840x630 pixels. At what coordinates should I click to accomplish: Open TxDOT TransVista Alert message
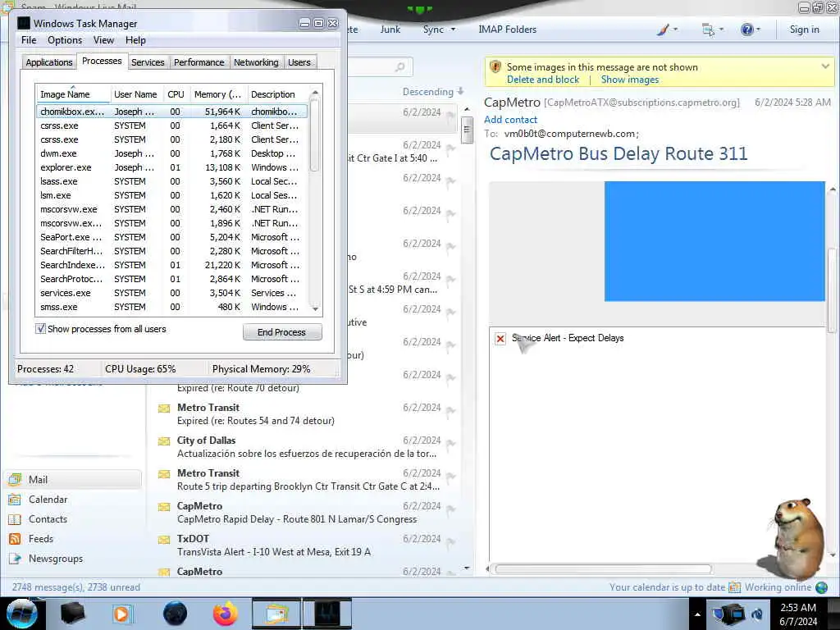(305, 545)
